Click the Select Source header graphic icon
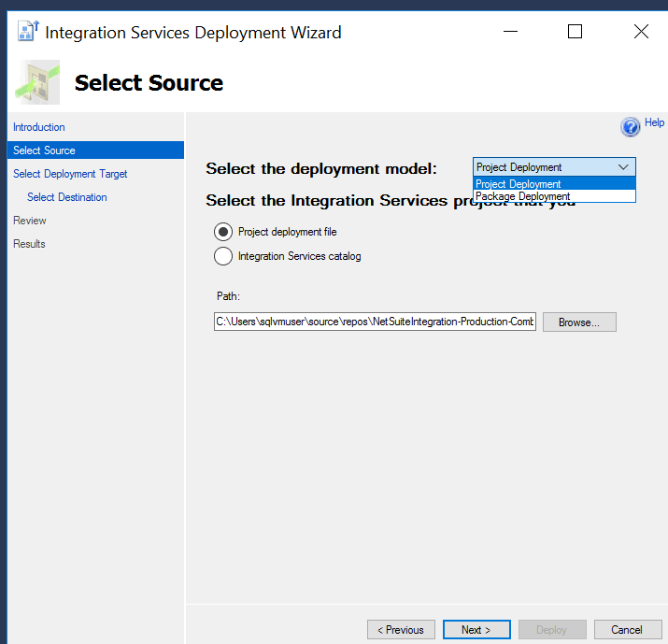This screenshot has width=668, height=644. point(37,82)
